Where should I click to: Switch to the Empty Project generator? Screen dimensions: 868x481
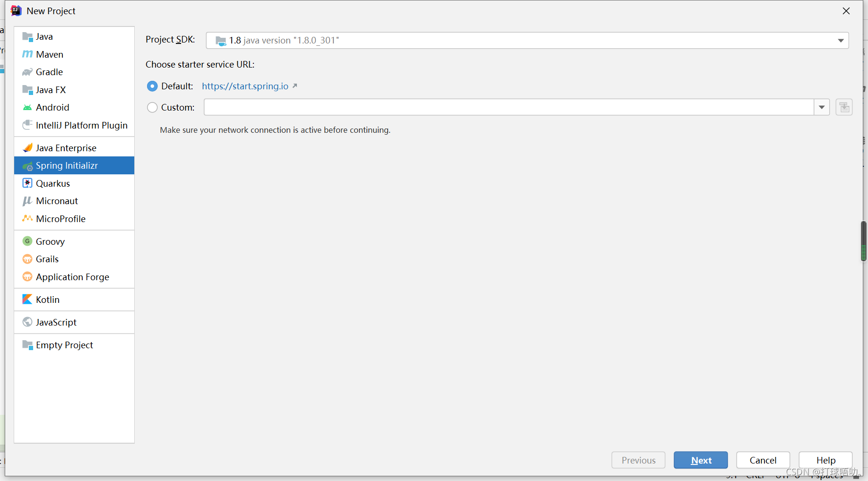[64, 345]
